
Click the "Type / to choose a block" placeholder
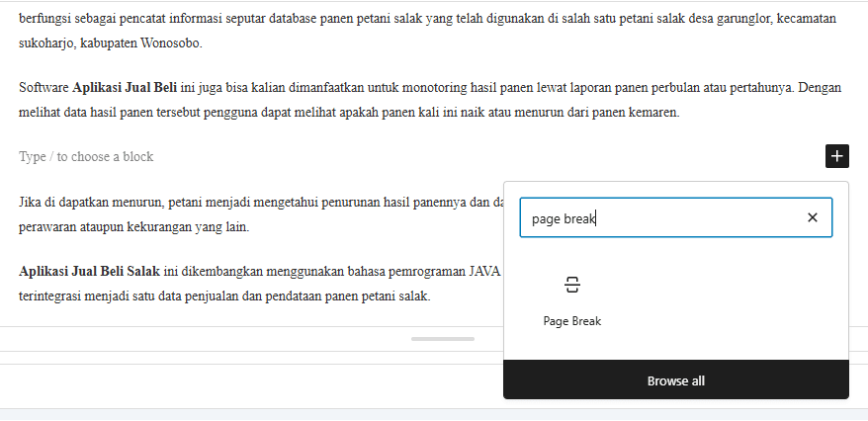(x=86, y=156)
